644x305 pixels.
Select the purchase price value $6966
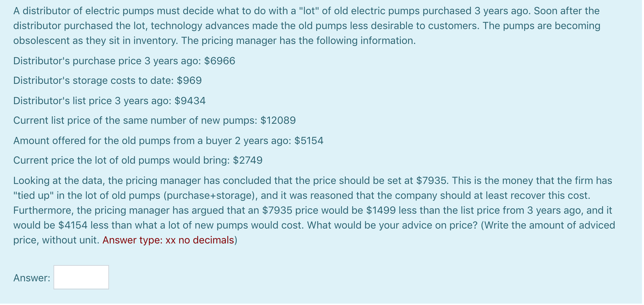(x=220, y=61)
